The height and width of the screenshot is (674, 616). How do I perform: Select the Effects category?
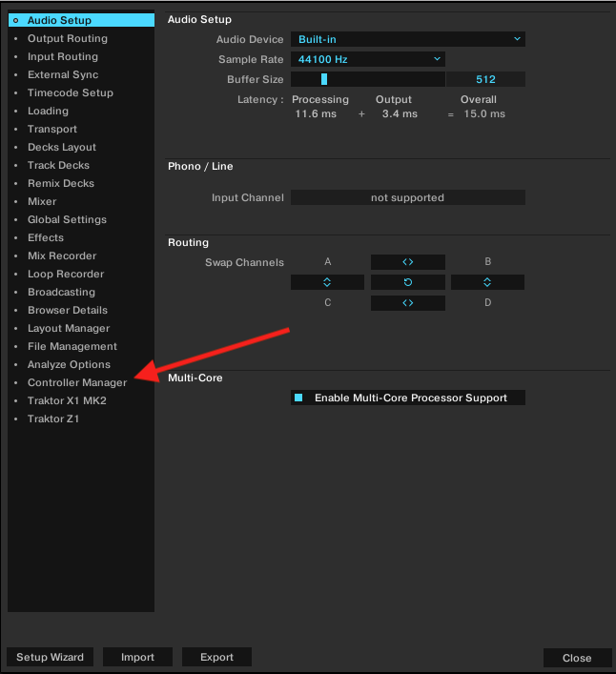(45, 237)
